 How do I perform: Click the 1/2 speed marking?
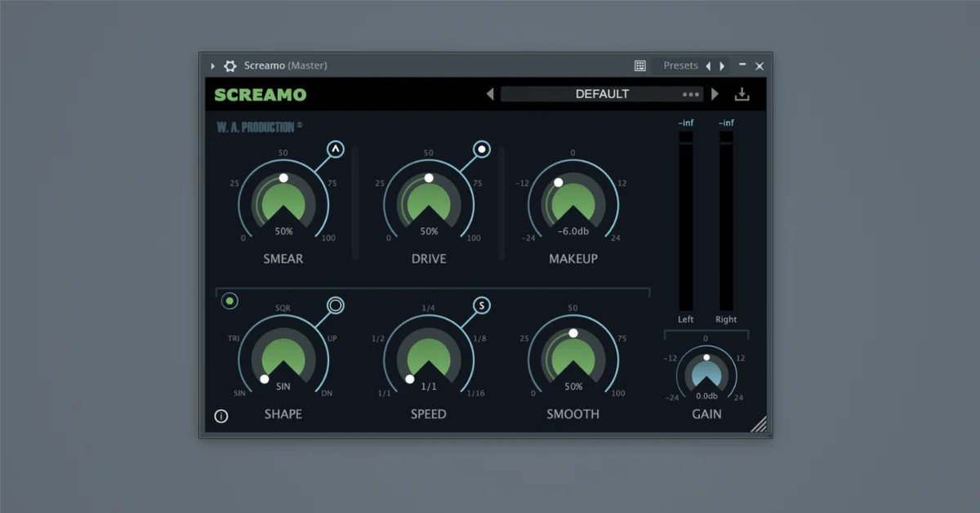tap(378, 338)
